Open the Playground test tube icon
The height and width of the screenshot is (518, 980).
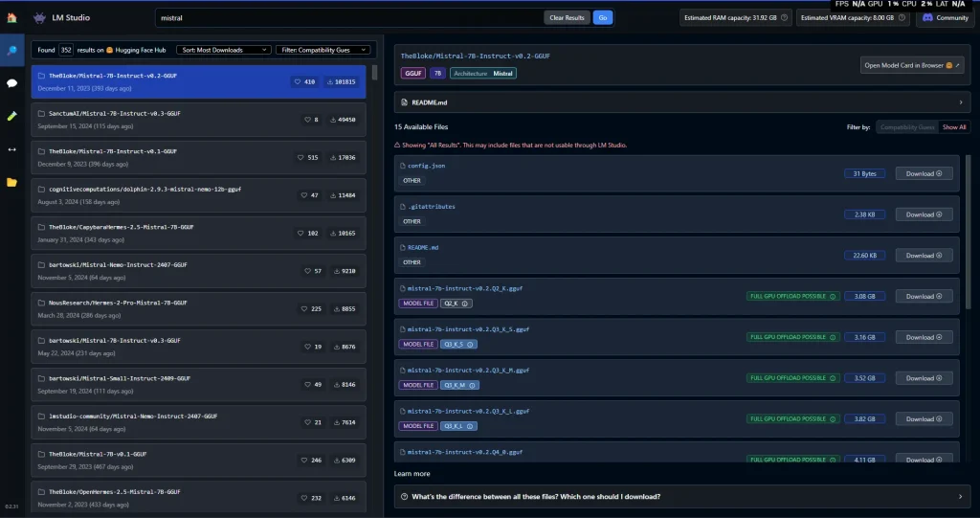coord(11,116)
